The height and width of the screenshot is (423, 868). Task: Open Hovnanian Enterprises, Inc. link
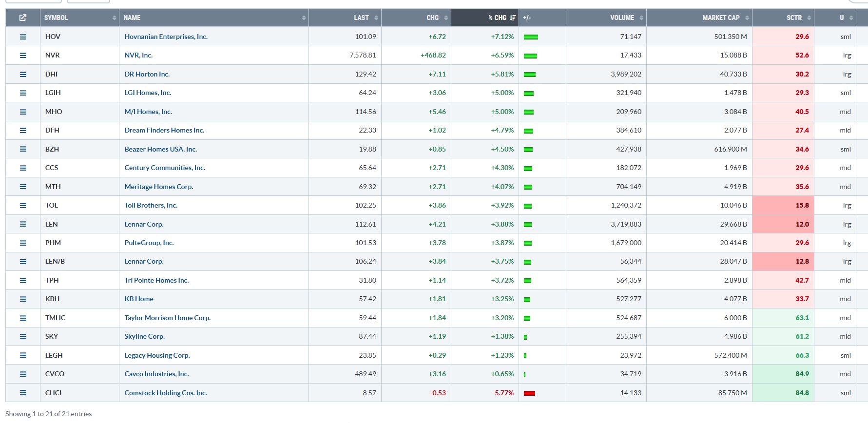[x=166, y=37]
